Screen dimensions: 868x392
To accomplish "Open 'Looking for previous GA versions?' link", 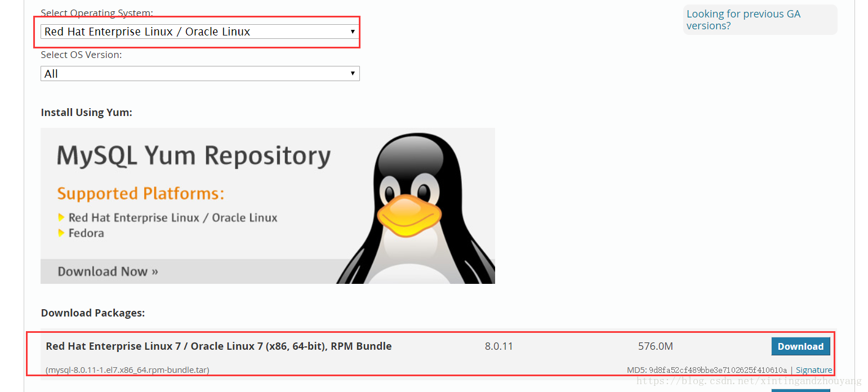I will tap(743, 20).
